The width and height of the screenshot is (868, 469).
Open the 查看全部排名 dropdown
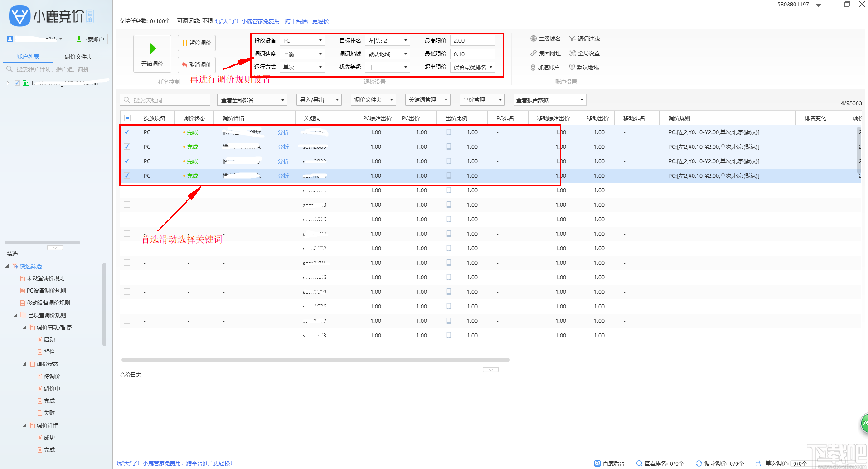[252, 100]
